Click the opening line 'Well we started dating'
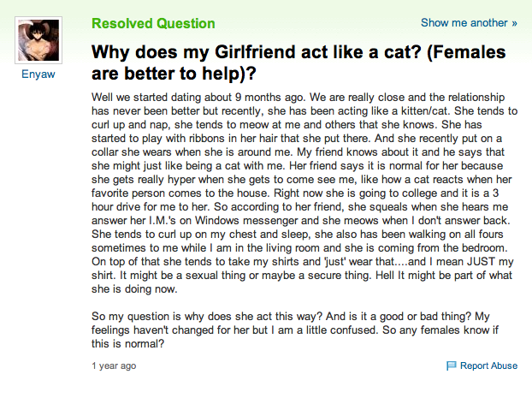Screen dimensions: 532x398 coord(150,97)
